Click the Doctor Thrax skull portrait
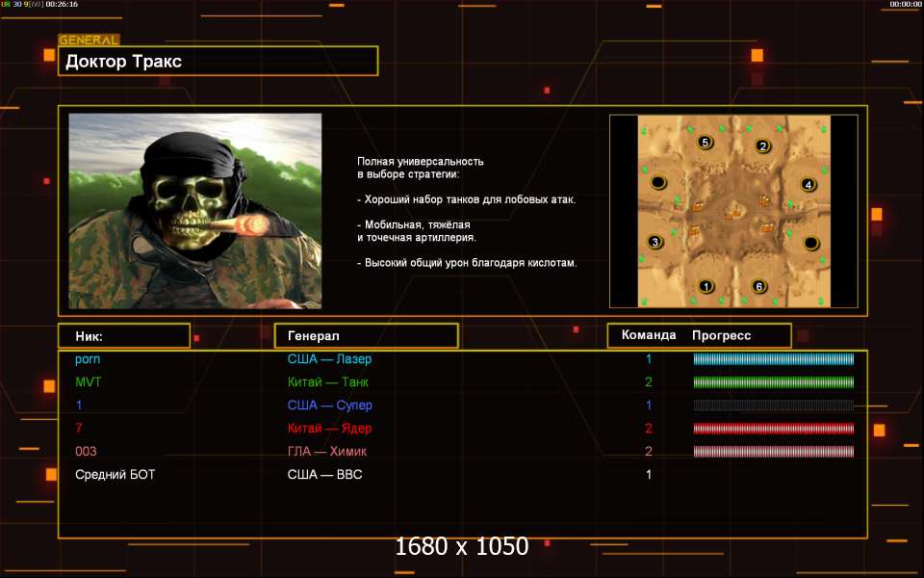This screenshot has width=924, height=578. 195,211
